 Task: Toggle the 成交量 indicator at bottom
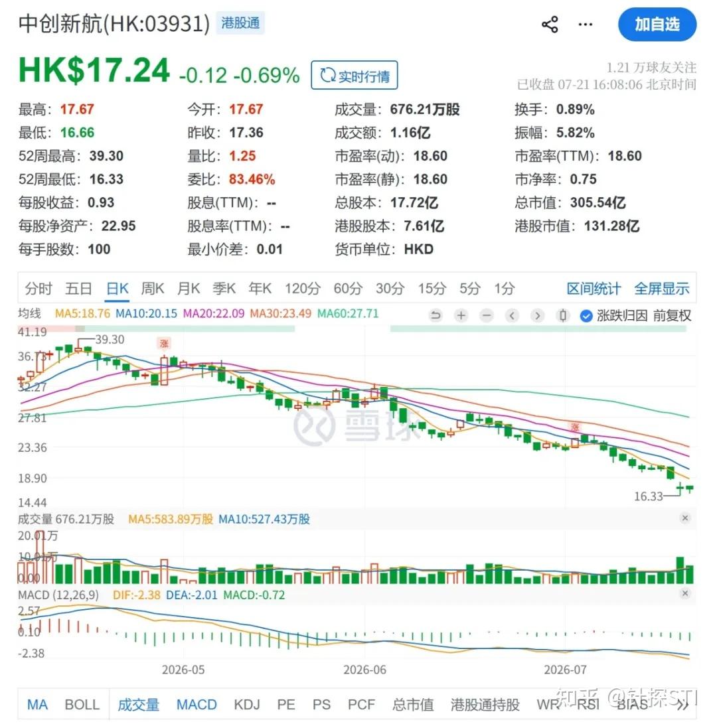tap(138, 705)
